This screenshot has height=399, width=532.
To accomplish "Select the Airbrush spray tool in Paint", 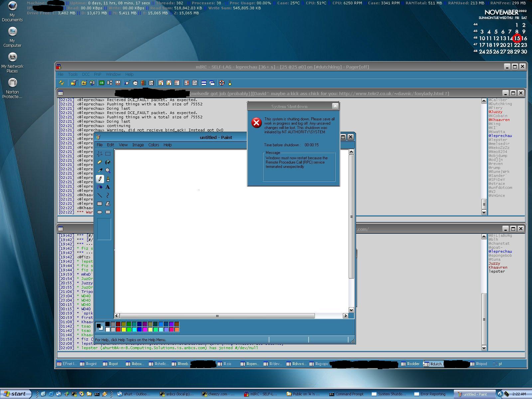I will coord(99,187).
